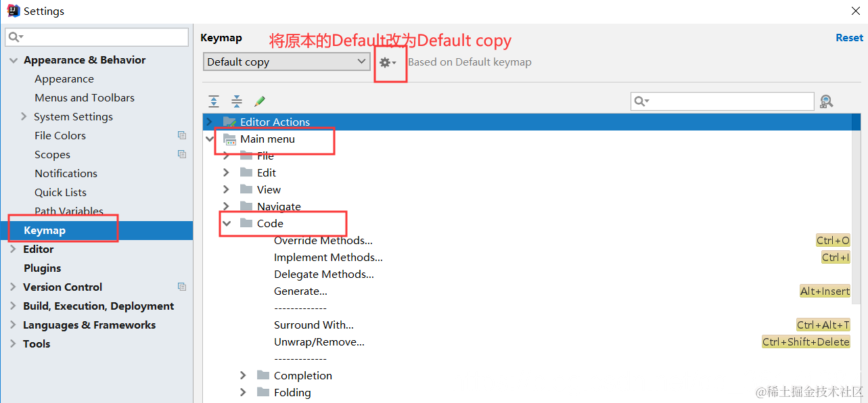This screenshot has height=403, width=868.
Task: Click the Editor Actions folder icon
Action: click(229, 122)
